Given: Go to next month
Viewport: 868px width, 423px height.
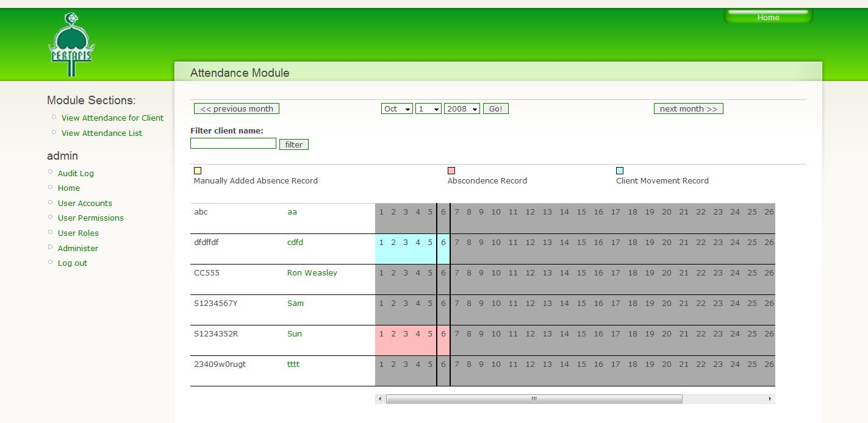Looking at the screenshot, I should (688, 108).
